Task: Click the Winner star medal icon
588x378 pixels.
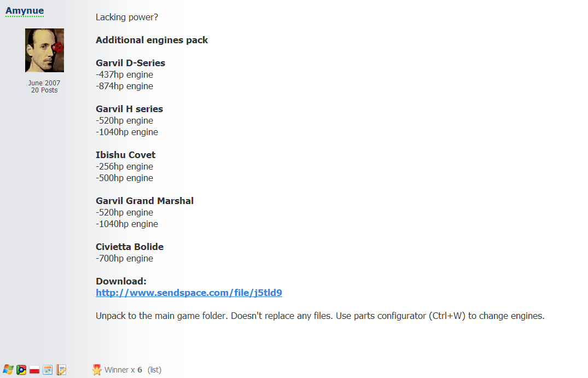Action: (97, 370)
